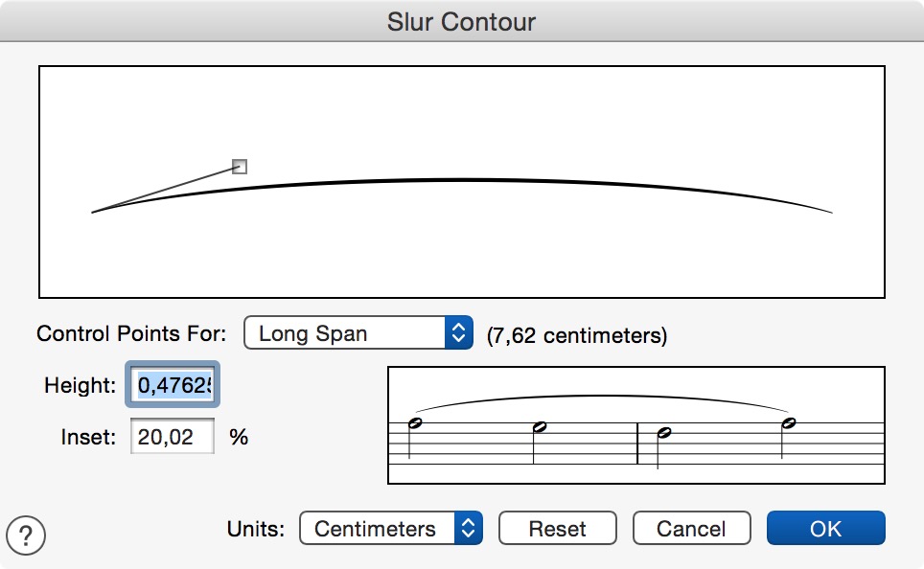Screen dimensions: 924x569
Task: Click the Inset percentage field
Action: [x=173, y=437]
